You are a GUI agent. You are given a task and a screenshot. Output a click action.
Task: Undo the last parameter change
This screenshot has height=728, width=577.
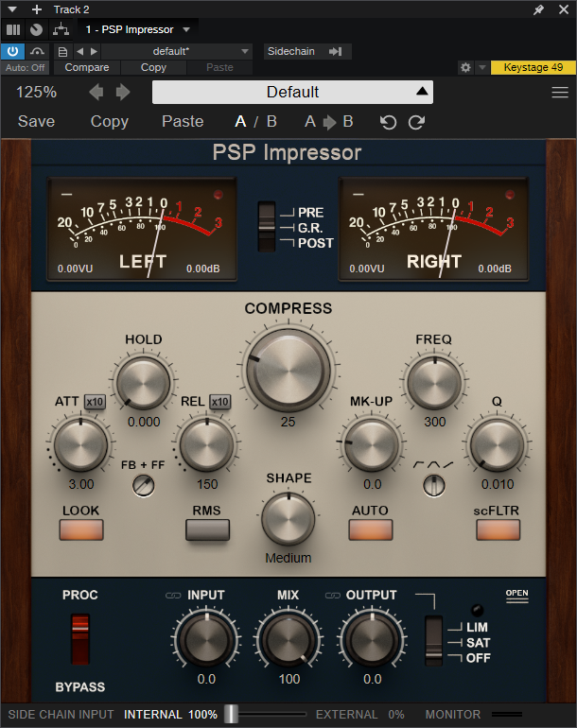click(389, 122)
